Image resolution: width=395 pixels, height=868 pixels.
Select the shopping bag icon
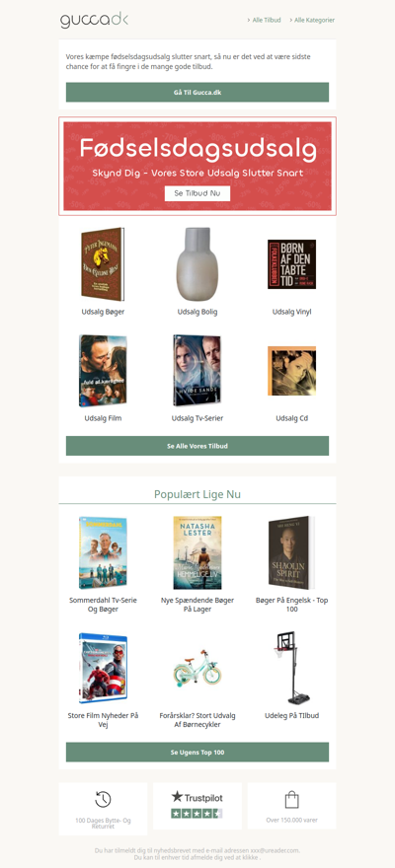tap(291, 799)
